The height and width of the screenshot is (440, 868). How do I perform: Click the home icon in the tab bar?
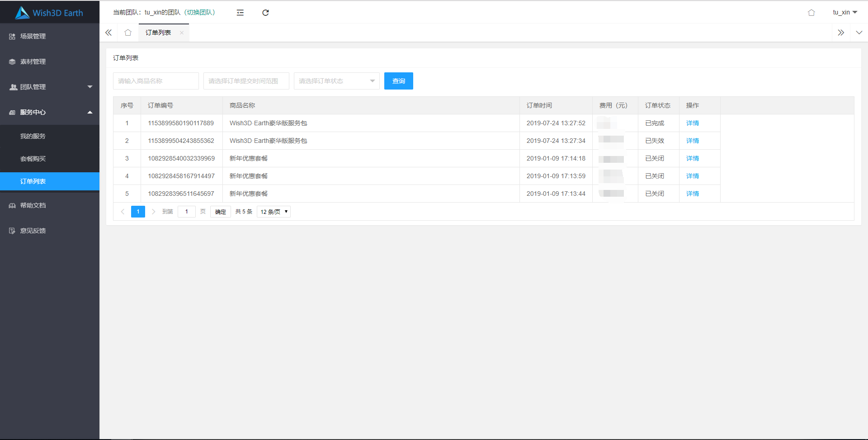(x=128, y=33)
